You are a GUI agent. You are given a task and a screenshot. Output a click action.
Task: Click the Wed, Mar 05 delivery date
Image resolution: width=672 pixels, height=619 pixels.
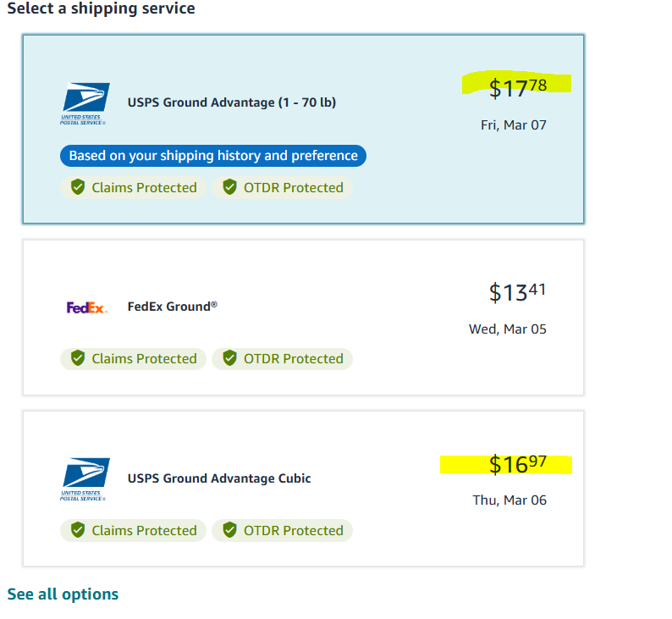click(508, 329)
